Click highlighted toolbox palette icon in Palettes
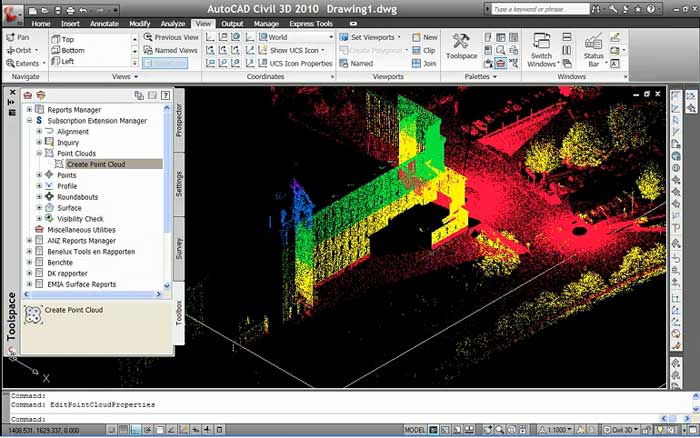700x438 pixels. pyautogui.click(x=500, y=63)
